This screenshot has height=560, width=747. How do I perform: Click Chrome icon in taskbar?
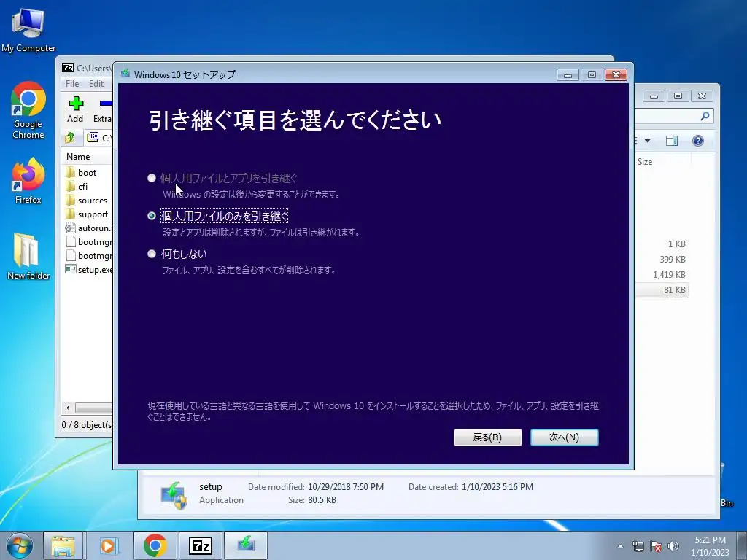coord(155,545)
